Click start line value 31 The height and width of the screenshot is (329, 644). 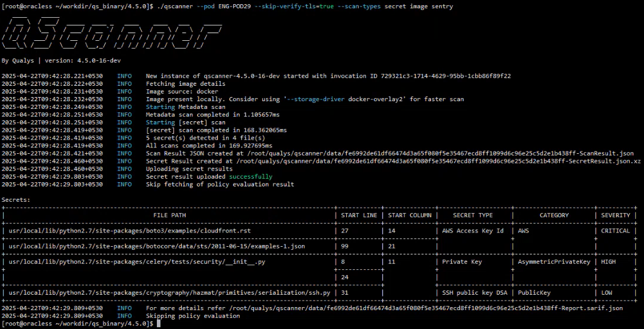point(344,293)
